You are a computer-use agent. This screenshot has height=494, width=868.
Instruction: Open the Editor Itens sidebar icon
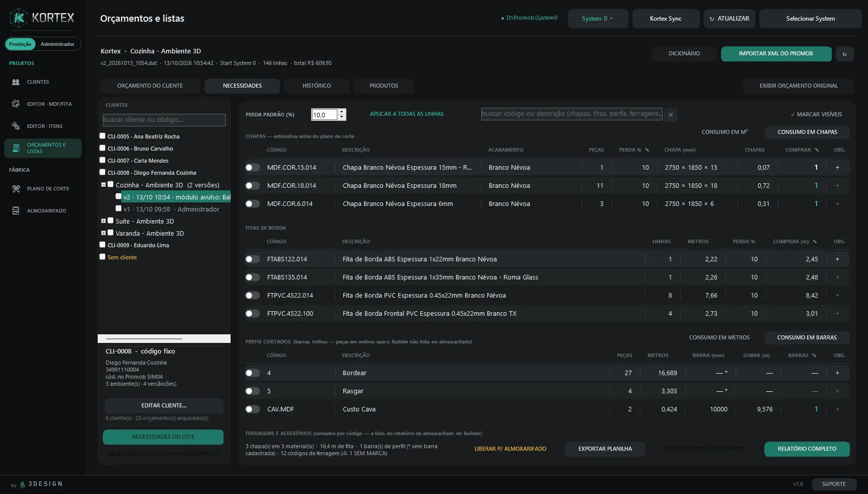pos(16,126)
